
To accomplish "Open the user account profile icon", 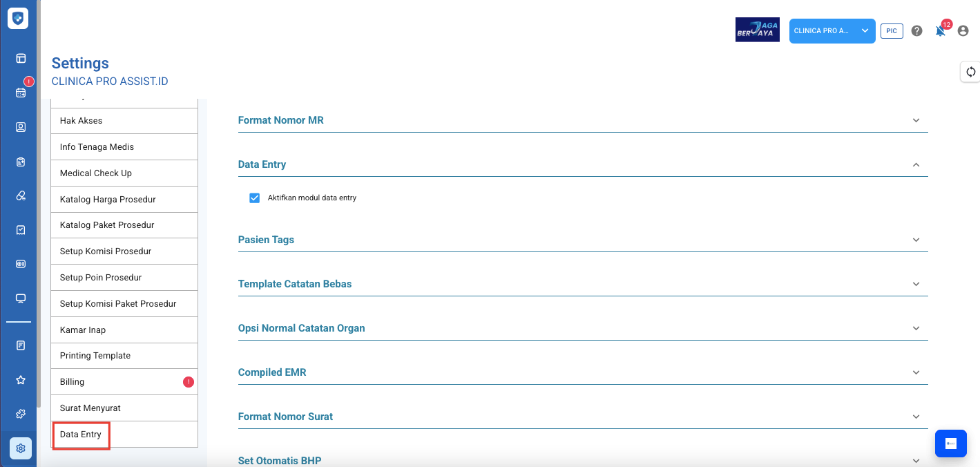I will 963,31.
